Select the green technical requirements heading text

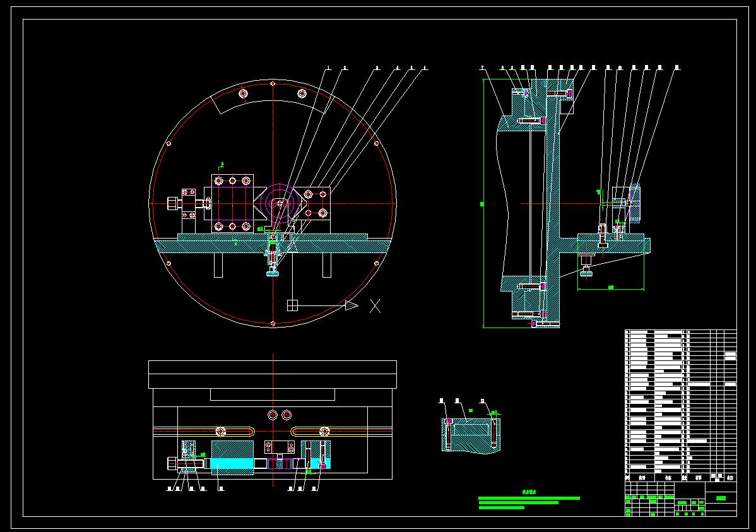click(529, 492)
